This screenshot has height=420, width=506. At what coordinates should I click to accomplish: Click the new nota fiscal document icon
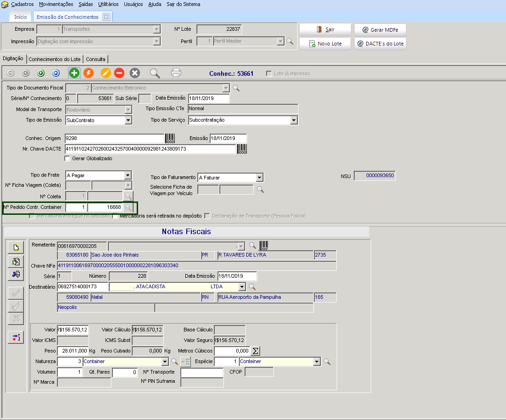(x=16, y=247)
